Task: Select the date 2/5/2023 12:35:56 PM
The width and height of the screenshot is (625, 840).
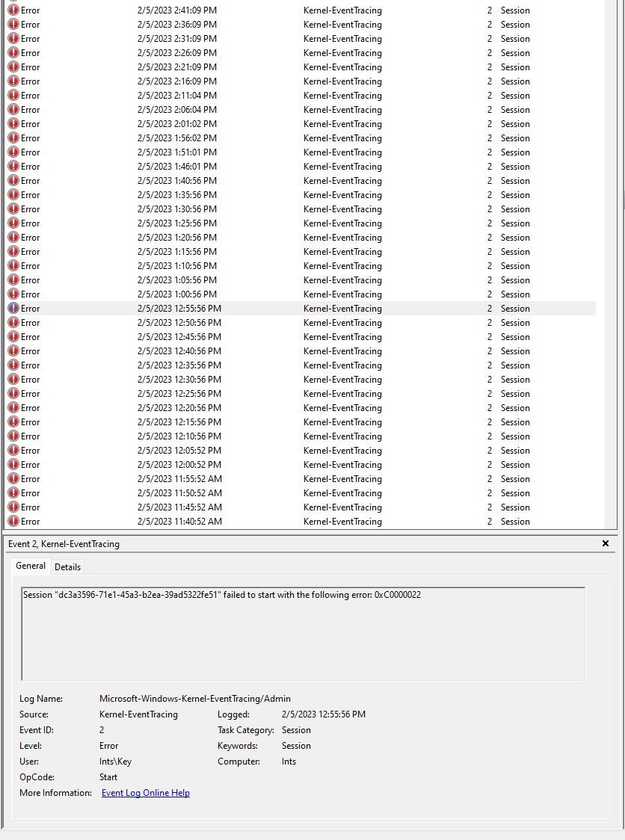Action: tap(179, 365)
